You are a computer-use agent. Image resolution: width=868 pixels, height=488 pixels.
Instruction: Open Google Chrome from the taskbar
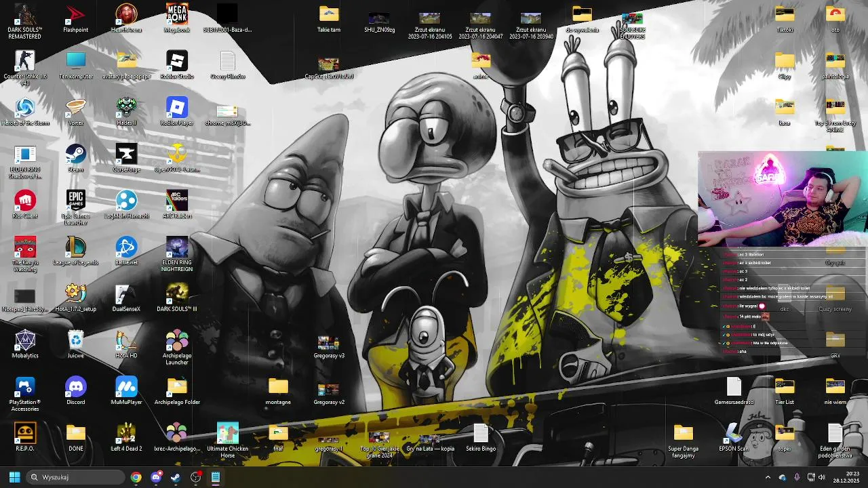pyautogui.click(x=136, y=477)
